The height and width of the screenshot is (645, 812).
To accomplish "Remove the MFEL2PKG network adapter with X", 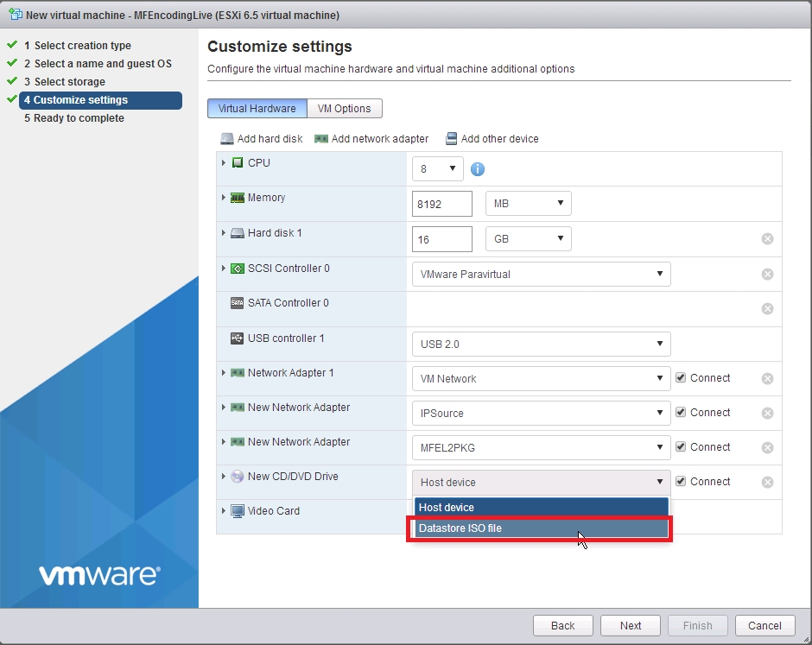I will pos(767,447).
